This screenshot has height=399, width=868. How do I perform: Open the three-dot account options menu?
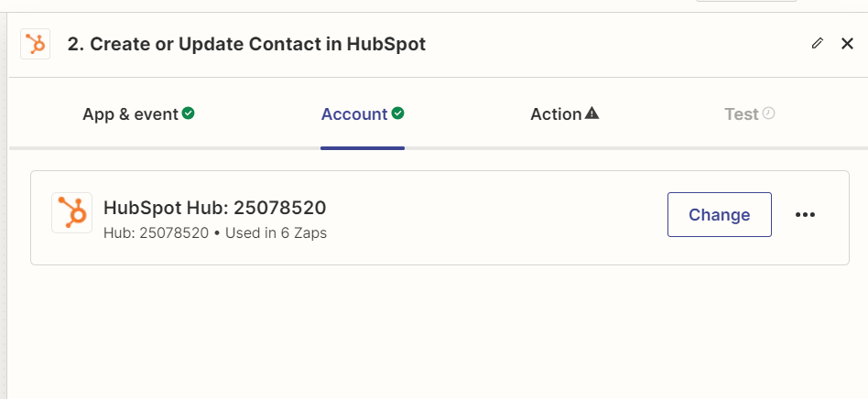(x=805, y=215)
